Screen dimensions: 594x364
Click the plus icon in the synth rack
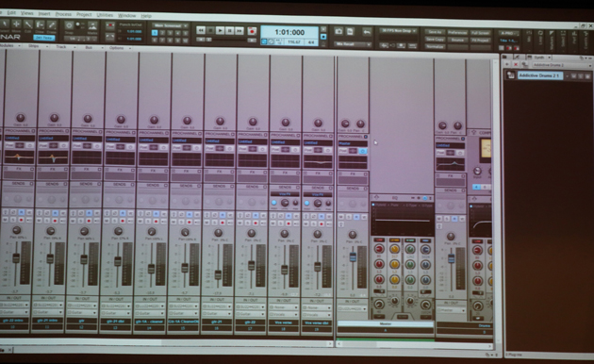[507, 65]
